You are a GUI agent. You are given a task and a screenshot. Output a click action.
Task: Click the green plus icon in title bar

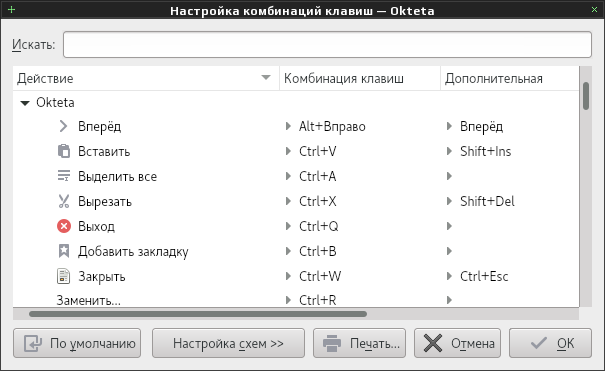click(12, 10)
